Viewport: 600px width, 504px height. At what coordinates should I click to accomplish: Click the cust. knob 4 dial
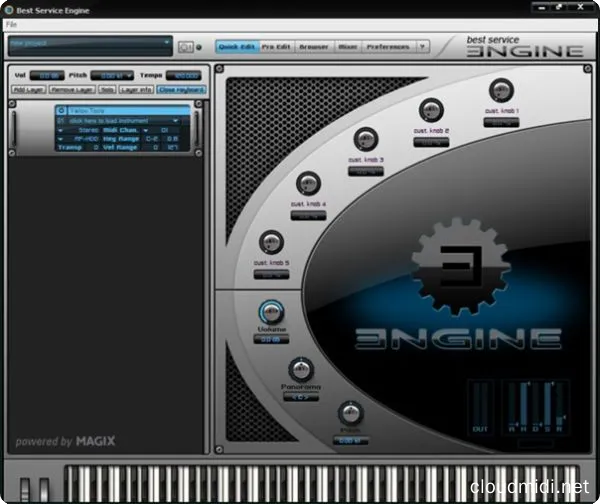(309, 183)
